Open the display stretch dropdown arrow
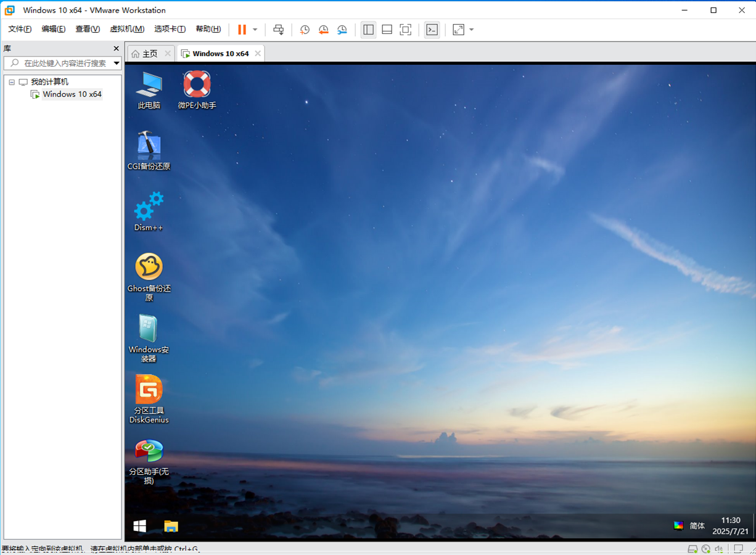Viewport: 756px width, 555px height. (x=472, y=29)
